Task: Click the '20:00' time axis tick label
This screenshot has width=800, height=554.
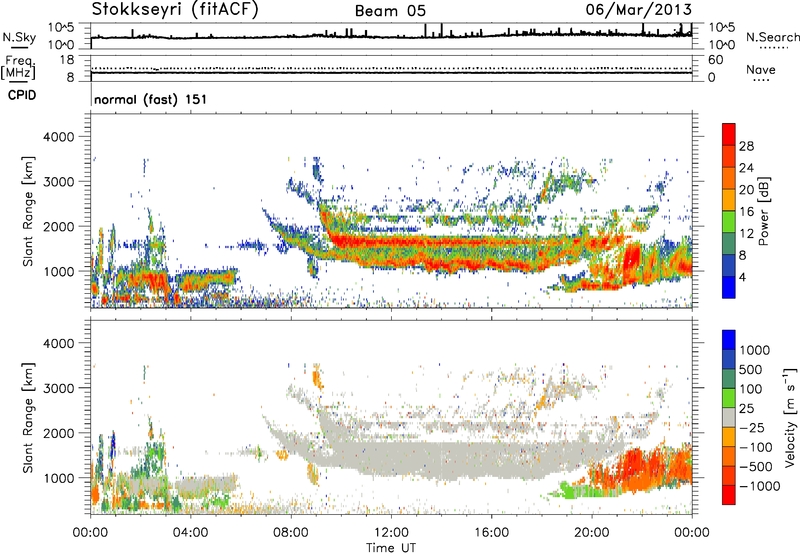Action: pyautogui.click(x=592, y=533)
